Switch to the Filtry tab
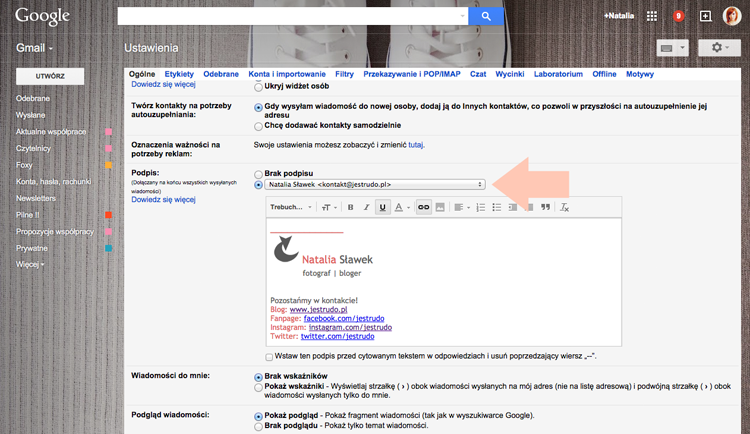 [x=344, y=74]
